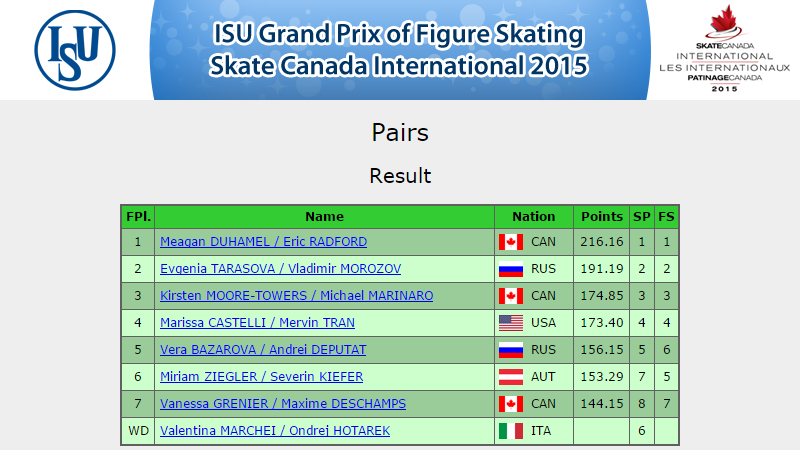Select Miriam ZIEGLER / Severin KIEFER link

(x=262, y=377)
